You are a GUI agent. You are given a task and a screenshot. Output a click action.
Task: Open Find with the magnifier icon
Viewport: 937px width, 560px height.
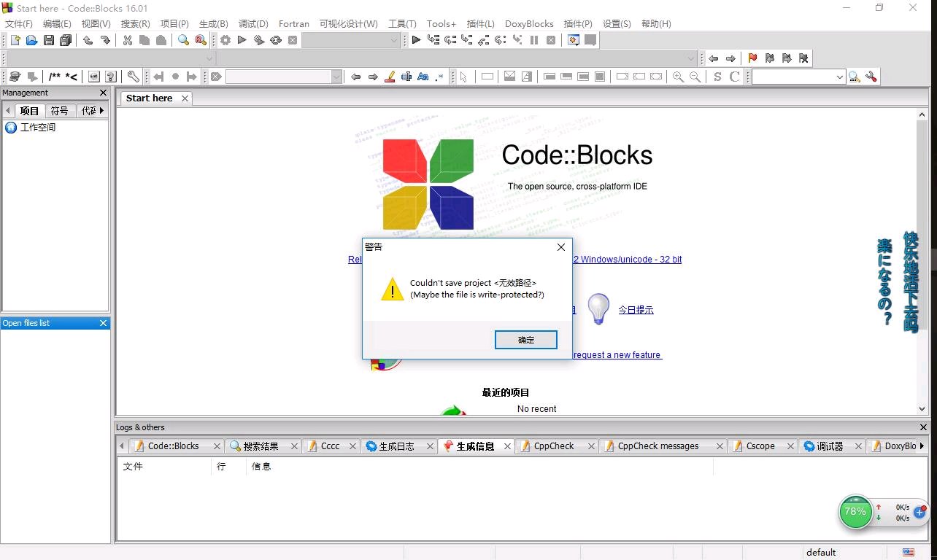point(184,40)
